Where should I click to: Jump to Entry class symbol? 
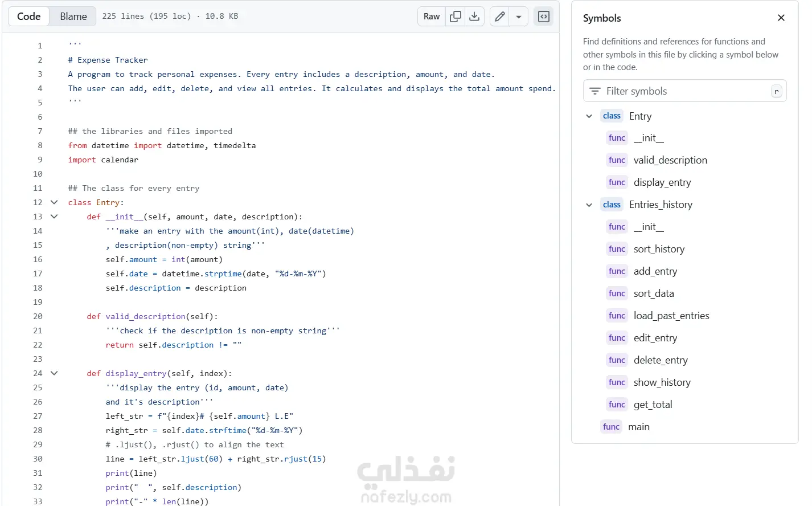coord(640,116)
